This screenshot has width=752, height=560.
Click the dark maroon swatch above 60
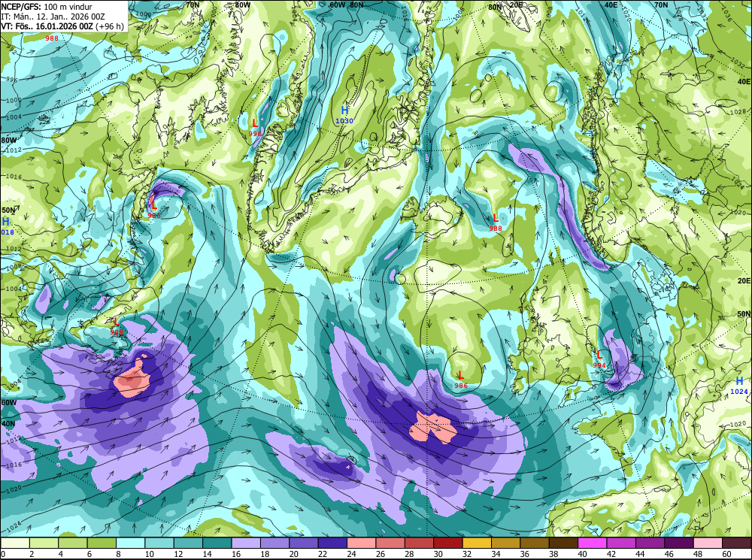[737, 543]
